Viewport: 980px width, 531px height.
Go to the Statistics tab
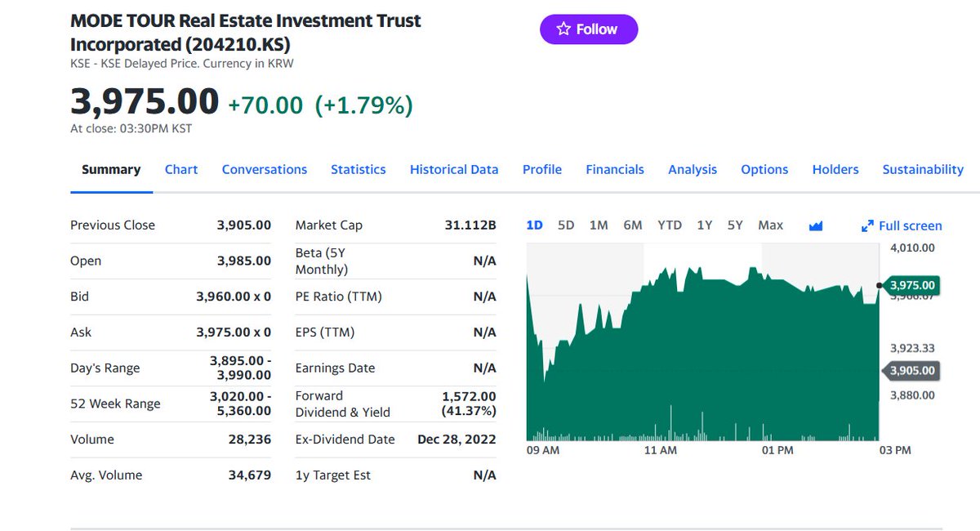[x=359, y=170]
